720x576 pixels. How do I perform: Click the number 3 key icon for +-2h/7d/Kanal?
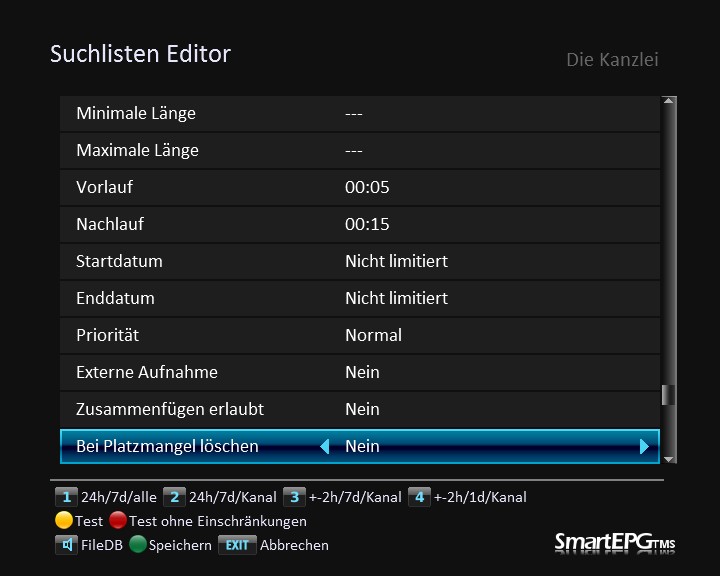coord(294,497)
